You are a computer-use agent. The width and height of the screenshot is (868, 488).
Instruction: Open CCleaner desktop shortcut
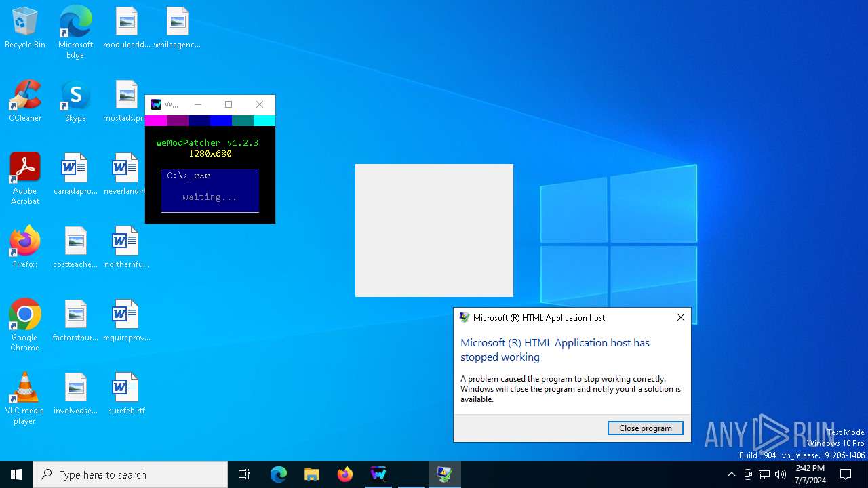[x=25, y=102]
